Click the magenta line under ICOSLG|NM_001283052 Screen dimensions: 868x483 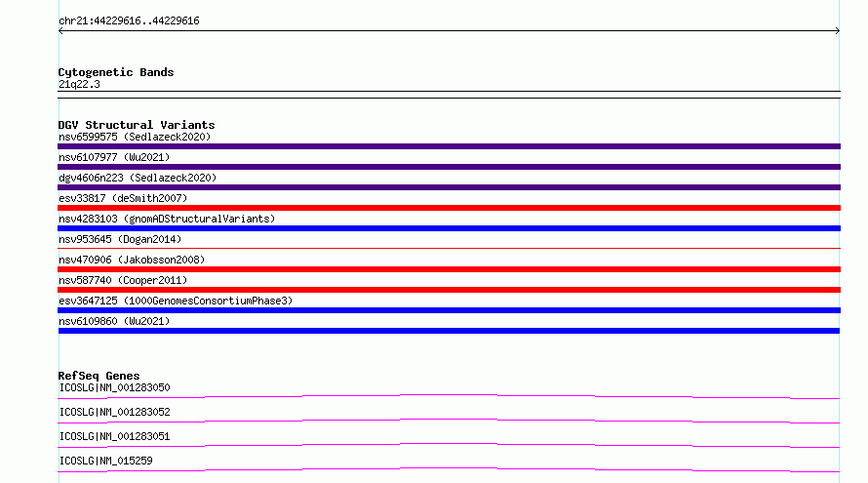point(449,421)
